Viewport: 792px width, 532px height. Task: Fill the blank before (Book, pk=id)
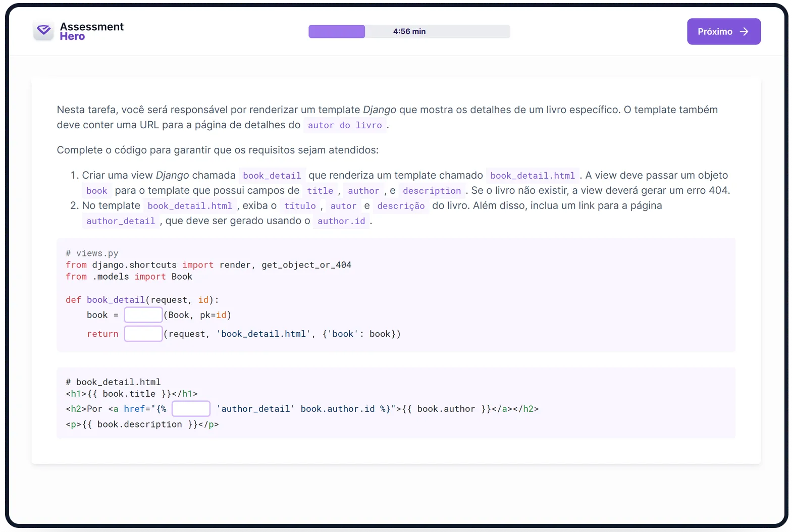[143, 315]
